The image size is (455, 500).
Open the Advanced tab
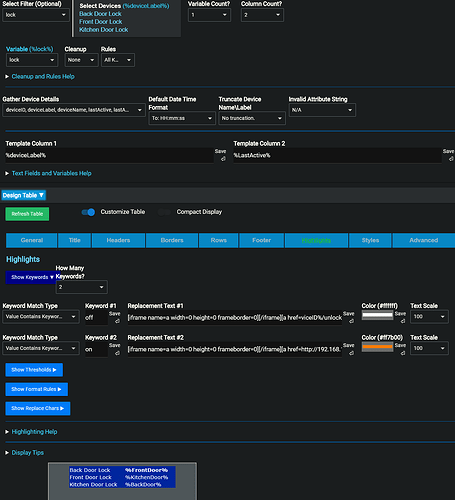[x=424, y=240]
